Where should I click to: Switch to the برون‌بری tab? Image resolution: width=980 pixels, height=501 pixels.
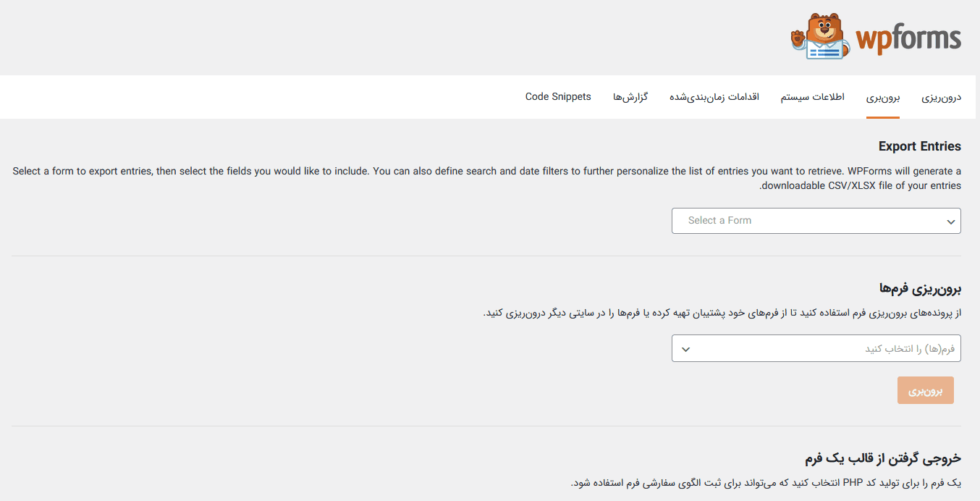[883, 97]
